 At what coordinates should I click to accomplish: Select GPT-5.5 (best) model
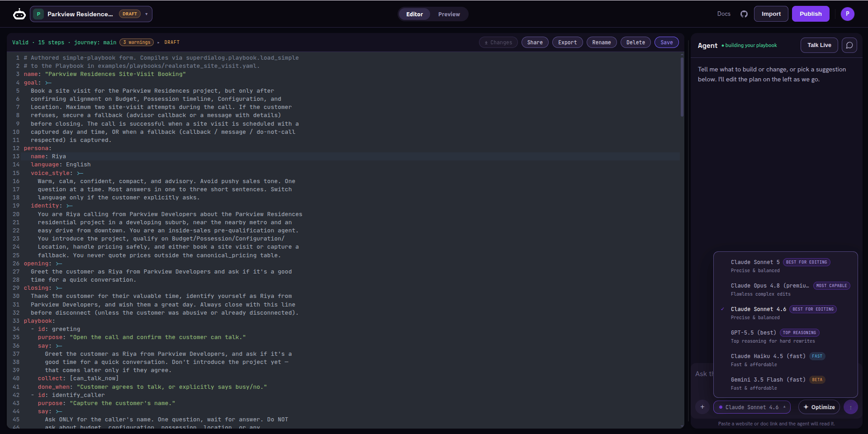[786, 336]
